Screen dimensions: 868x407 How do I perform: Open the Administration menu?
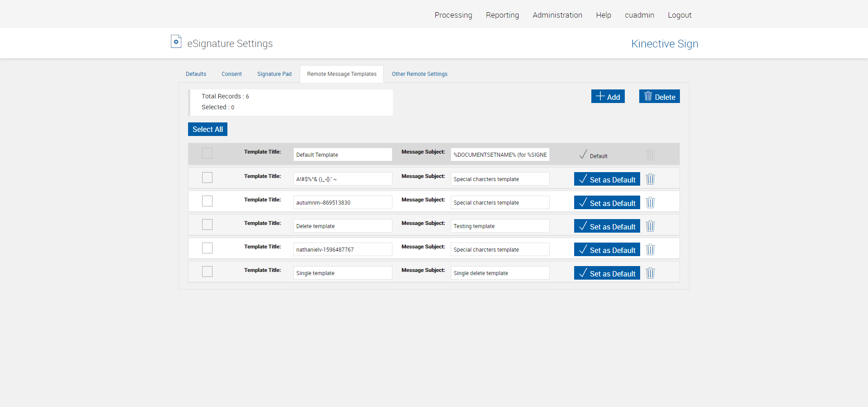point(557,15)
